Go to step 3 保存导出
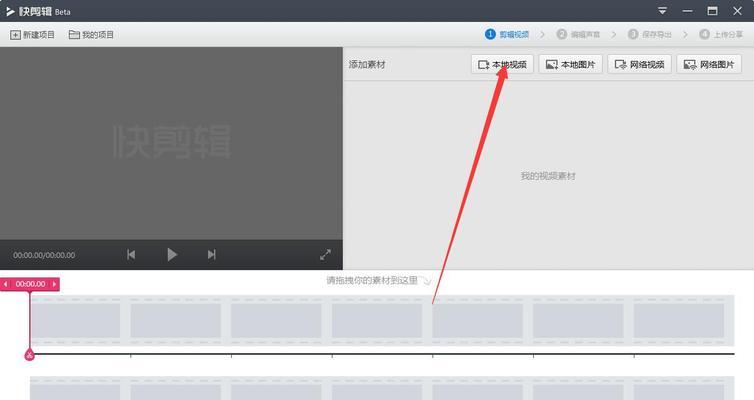 pos(650,35)
